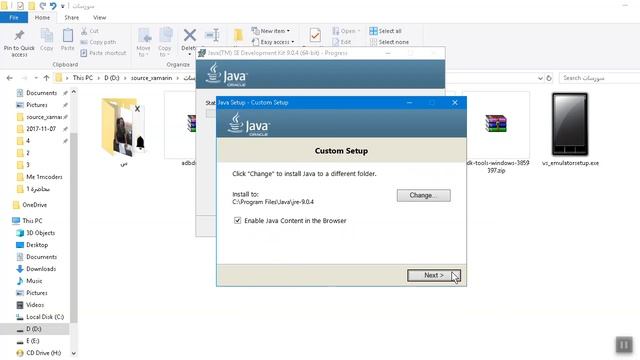Select E (E:) drive in navigation pane
Viewport: 640px width, 360px height.
(x=33, y=341)
